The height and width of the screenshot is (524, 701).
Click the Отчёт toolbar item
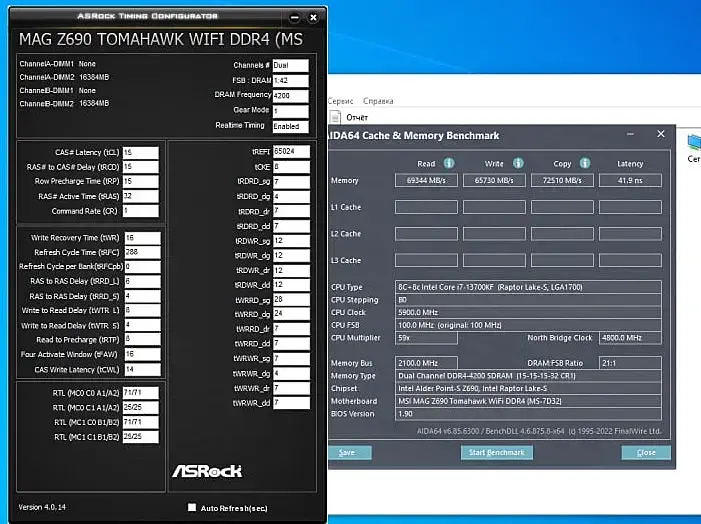(x=357, y=117)
